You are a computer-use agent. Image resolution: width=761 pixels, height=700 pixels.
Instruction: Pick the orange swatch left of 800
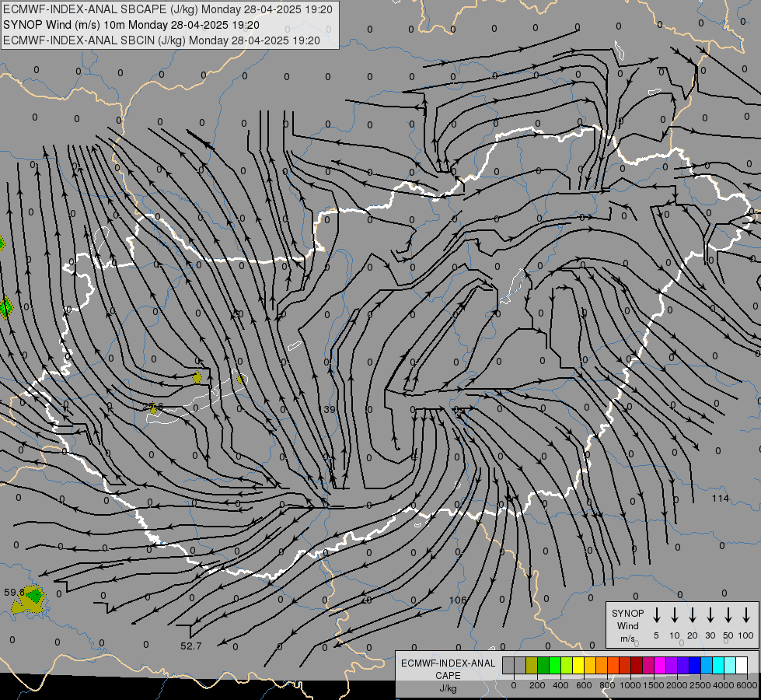pos(602,665)
